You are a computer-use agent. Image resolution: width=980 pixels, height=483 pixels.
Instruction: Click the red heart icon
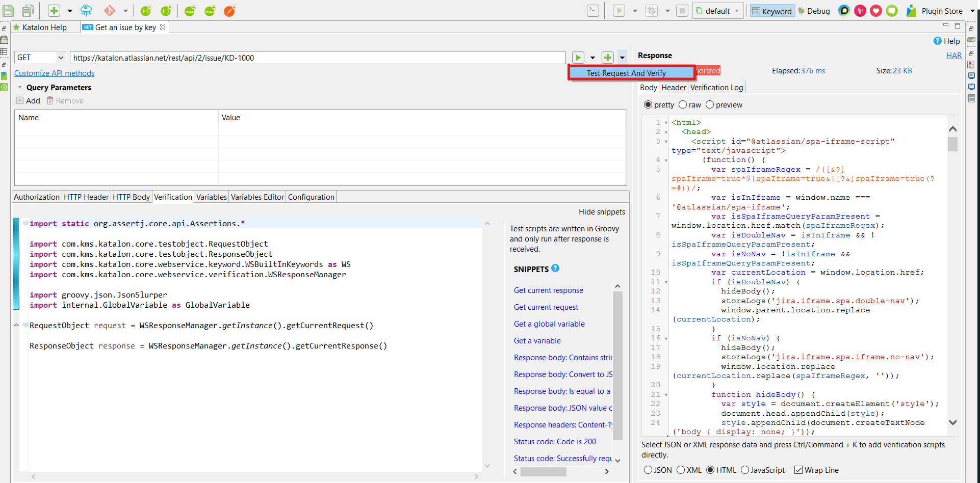[x=876, y=11]
